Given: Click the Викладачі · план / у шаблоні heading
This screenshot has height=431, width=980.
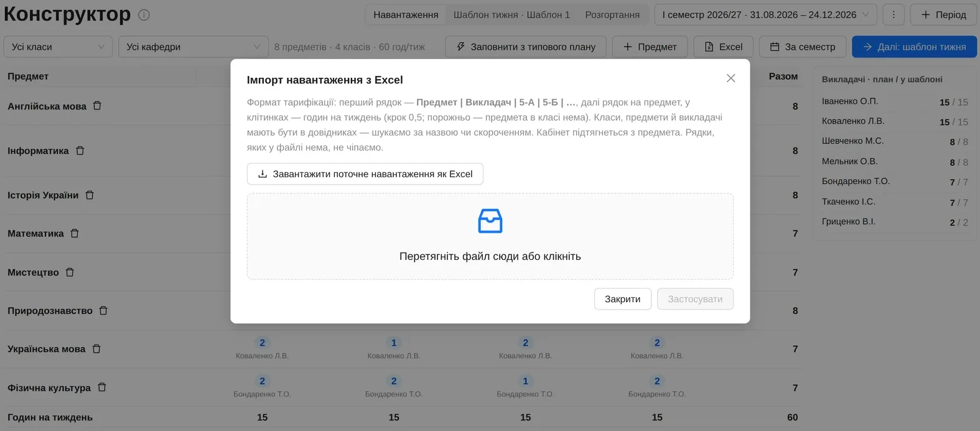Looking at the screenshot, I should (882, 79).
